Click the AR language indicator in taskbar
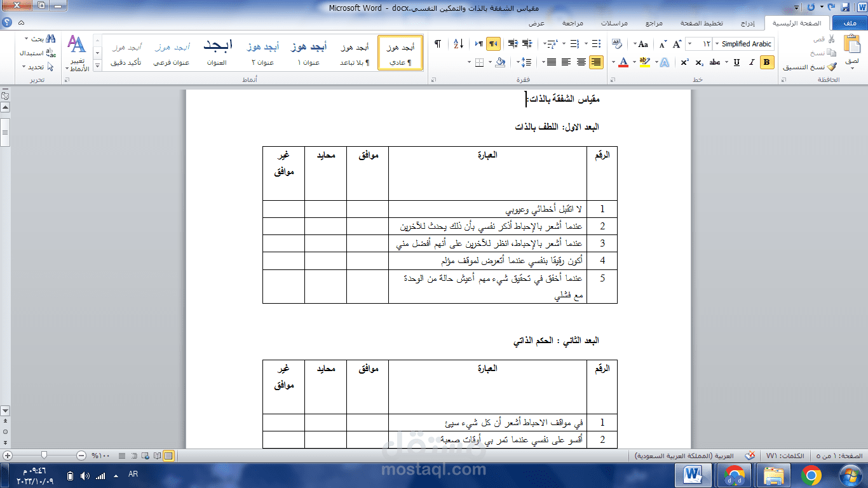Viewport: 868px width, 488px height. pos(133,475)
